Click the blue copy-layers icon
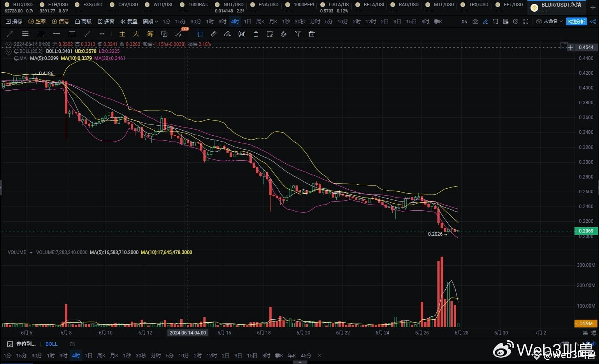599x364 pixels. click(x=200, y=34)
